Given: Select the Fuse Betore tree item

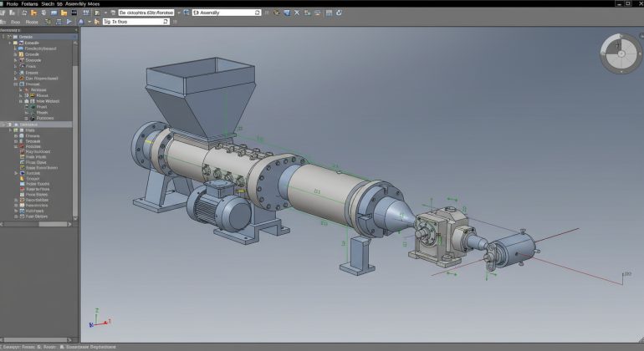Looking at the screenshot, I should point(37,216).
